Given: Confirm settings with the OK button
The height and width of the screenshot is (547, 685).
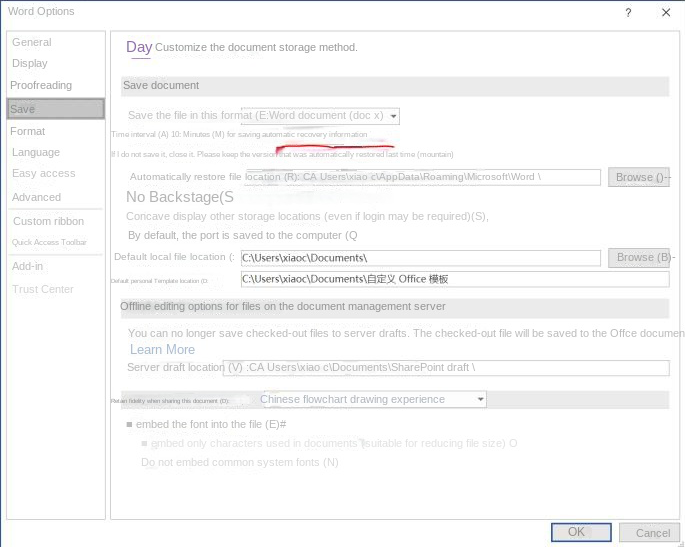Looking at the screenshot, I should [576, 532].
